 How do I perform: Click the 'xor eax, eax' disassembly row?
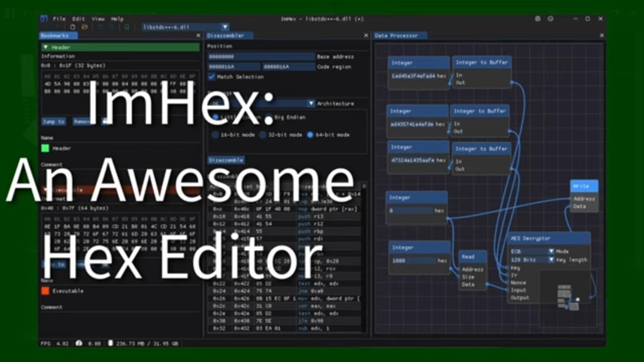pyautogui.click(x=285, y=306)
